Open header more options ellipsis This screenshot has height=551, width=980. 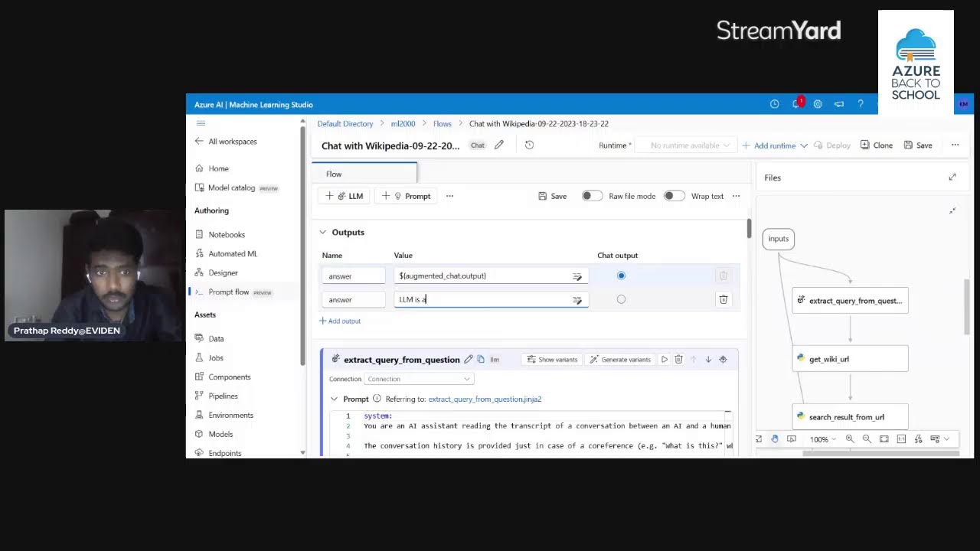tap(955, 145)
